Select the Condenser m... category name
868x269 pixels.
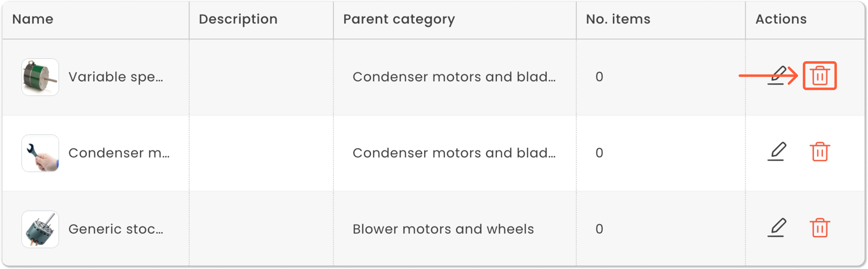[x=119, y=153]
